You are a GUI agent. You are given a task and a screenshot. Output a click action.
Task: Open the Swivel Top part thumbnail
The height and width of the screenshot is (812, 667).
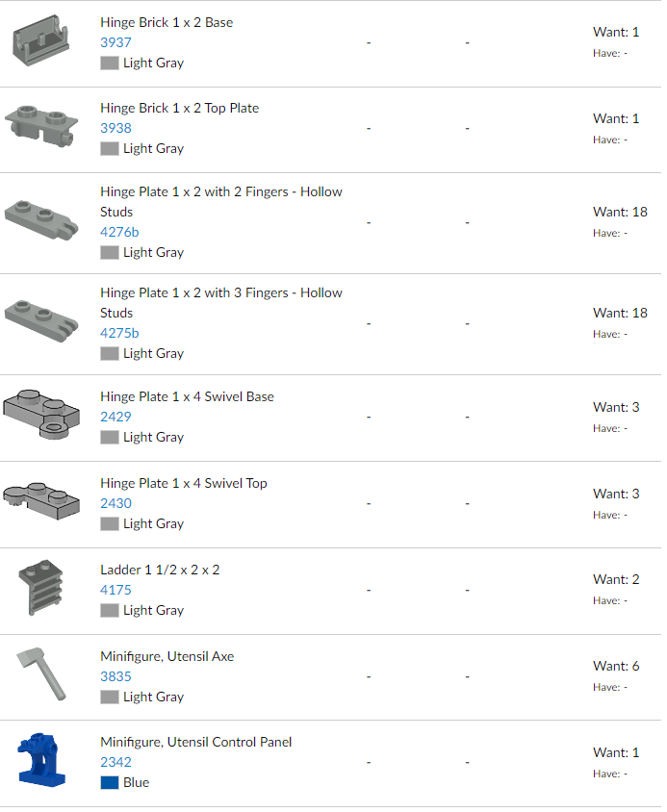pyautogui.click(x=41, y=501)
